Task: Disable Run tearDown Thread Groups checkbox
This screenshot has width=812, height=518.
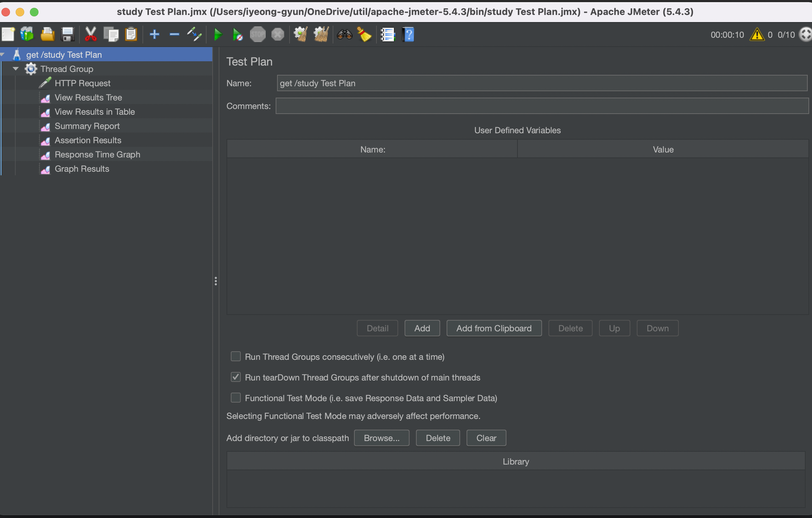Action: coord(235,377)
